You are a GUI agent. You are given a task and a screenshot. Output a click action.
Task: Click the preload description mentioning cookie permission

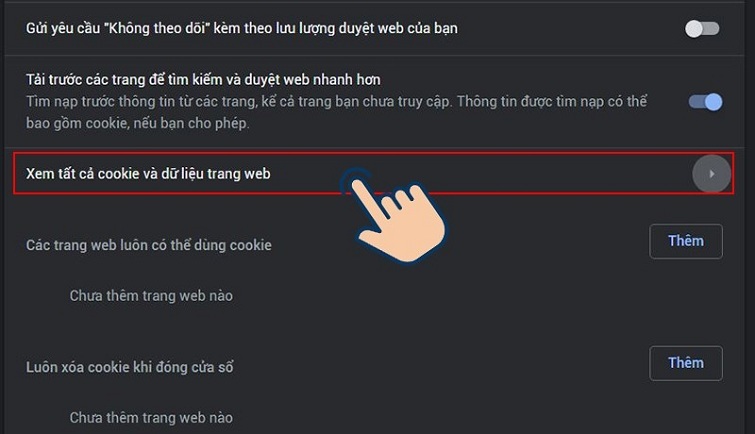click(337, 112)
